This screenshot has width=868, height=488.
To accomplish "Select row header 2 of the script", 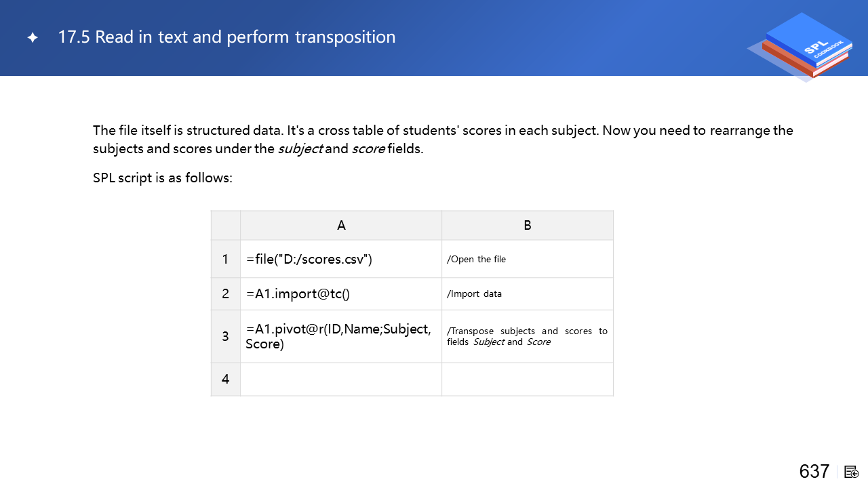I will 226,293.
